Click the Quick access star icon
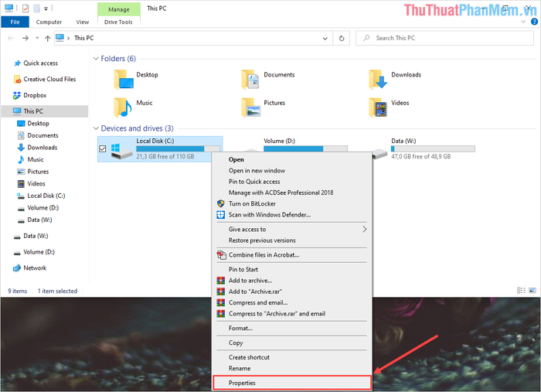Viewport: 541px width, 392px height. pyautogui.click(x=17, y=63)
